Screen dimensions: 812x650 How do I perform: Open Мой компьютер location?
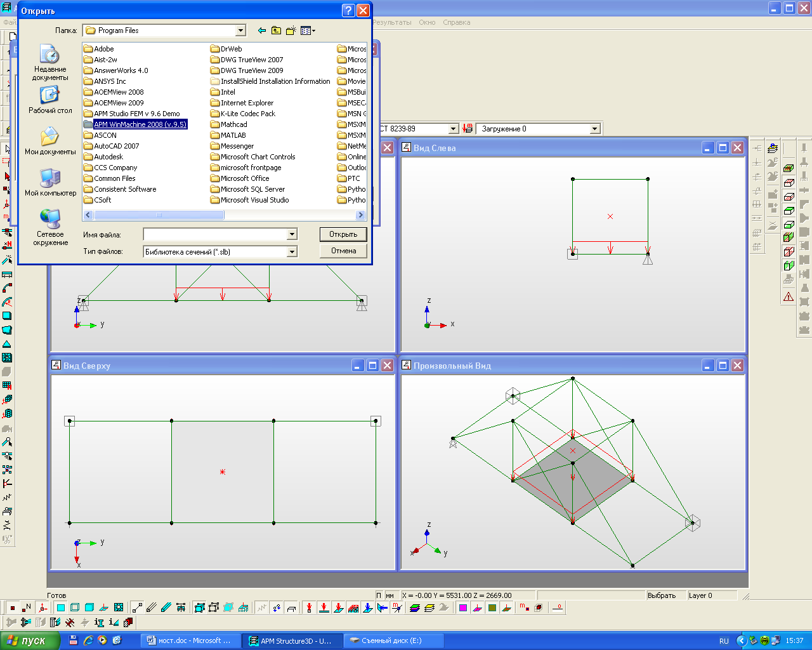50,182
